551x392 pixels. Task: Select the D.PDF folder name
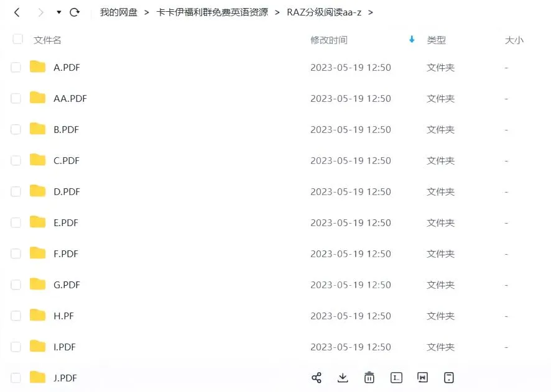point(67,191)
